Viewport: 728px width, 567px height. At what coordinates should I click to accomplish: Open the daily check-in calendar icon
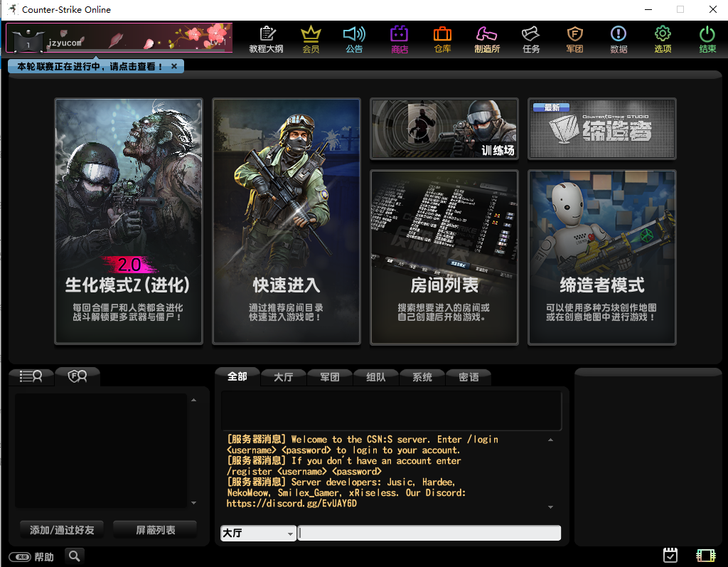pos(670,556)
